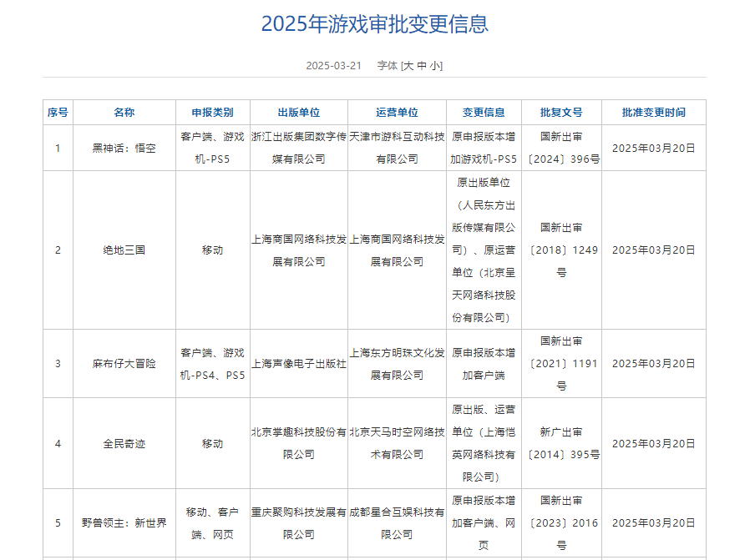Click operator 北京天马时空网络技术有限公司
Viewport: 750px width, 560px height.
(x=397, y=443)
